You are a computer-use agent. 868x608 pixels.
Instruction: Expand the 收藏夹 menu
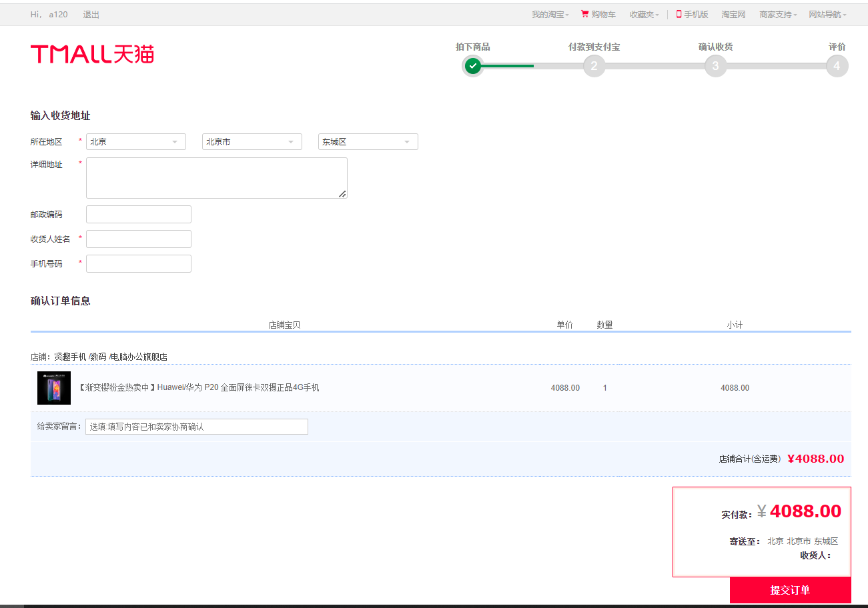point(644,15)
